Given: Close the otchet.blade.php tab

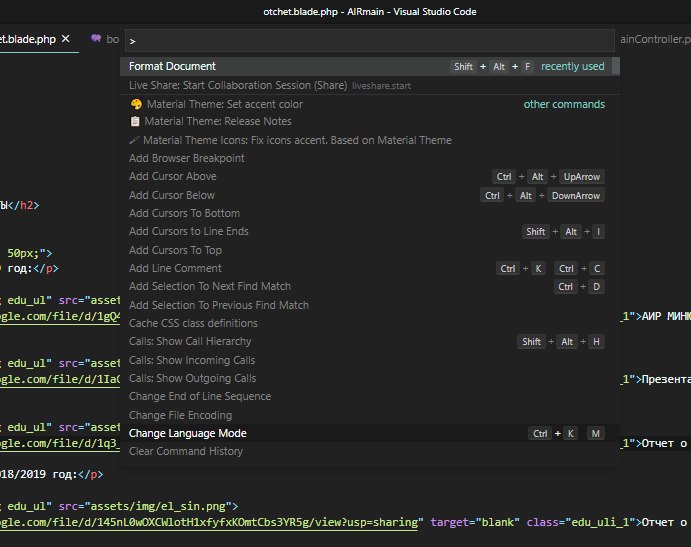Looking at the screenshot, I should pyautogui.click(x=66, y=39).
